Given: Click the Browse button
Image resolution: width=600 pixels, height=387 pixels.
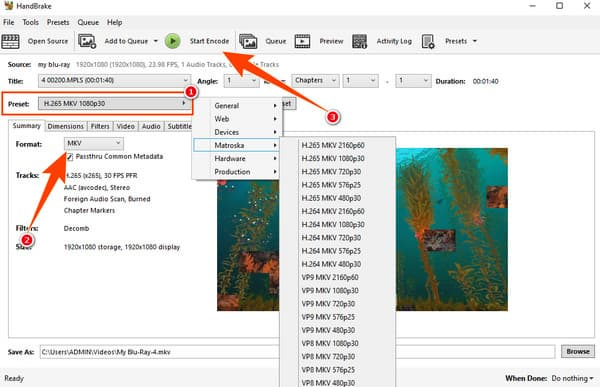Looking at the screenshot, I should 578,351.
